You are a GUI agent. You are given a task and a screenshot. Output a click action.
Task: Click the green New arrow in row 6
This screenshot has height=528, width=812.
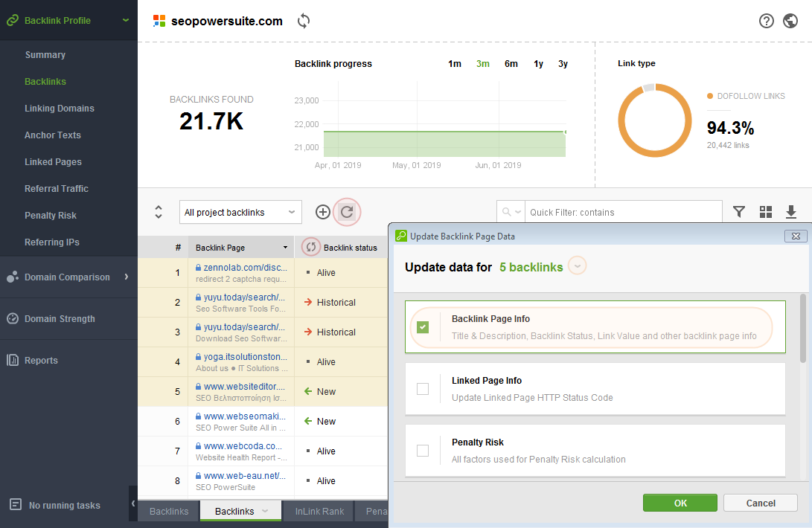tap(308, 422)
